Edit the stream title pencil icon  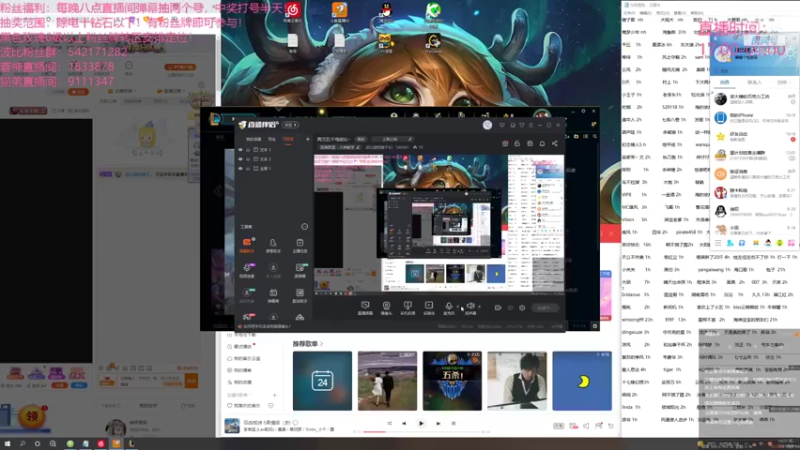click(x=410, y=139)
